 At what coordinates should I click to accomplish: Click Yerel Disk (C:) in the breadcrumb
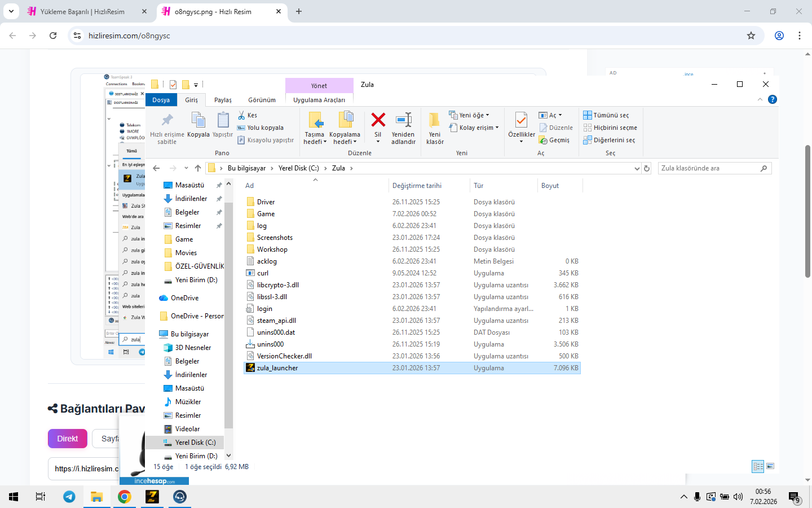(298, 168)
